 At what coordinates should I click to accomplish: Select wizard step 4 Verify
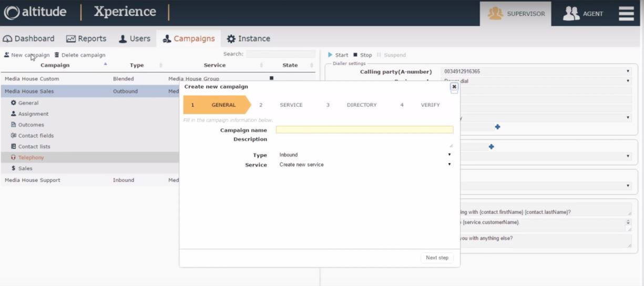420,105
